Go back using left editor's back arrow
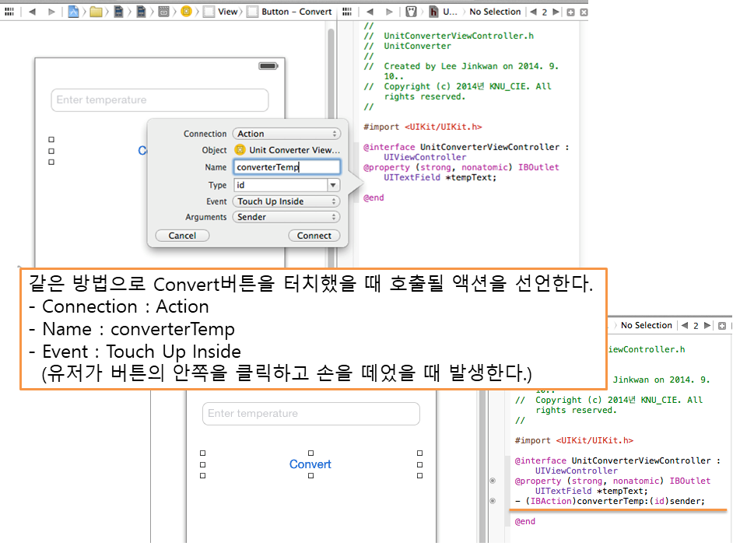This screenshot has height=560, width=747. click(32, 12)
